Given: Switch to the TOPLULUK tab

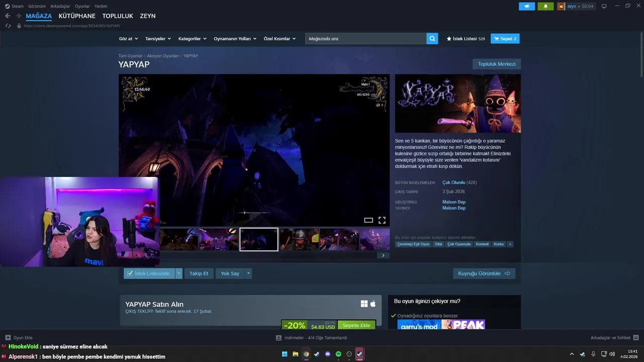Looking at the screenshot, I should coord(118,16).
